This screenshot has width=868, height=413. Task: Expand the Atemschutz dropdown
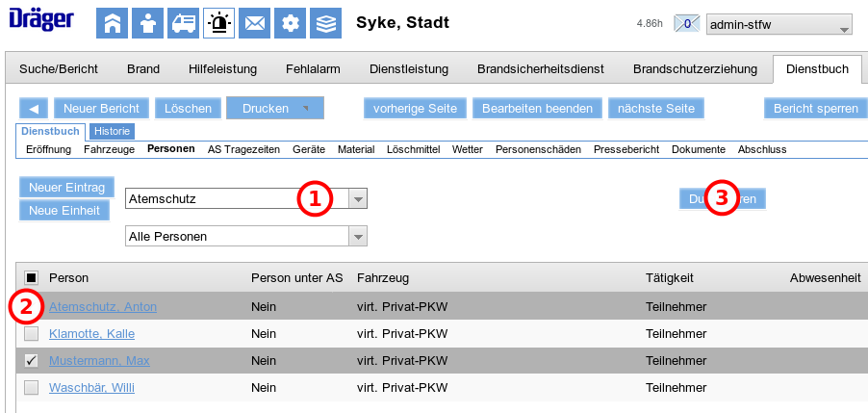pyautogui.click(x=357, y=199)
